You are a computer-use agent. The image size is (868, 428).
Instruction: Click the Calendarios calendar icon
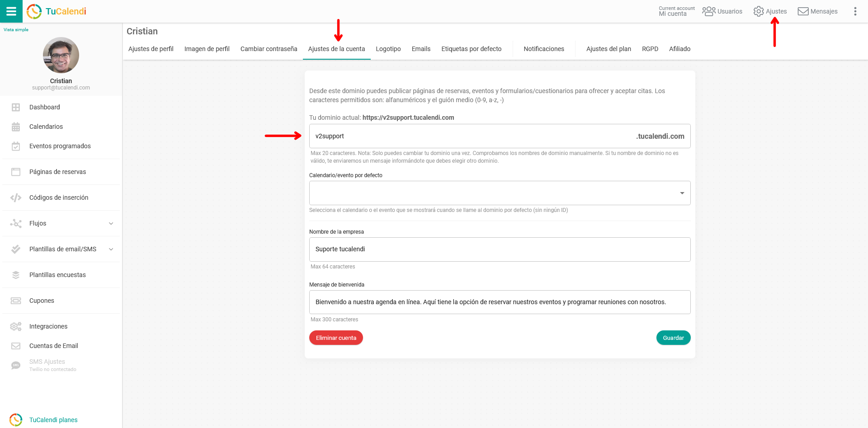tap(16, 127)
